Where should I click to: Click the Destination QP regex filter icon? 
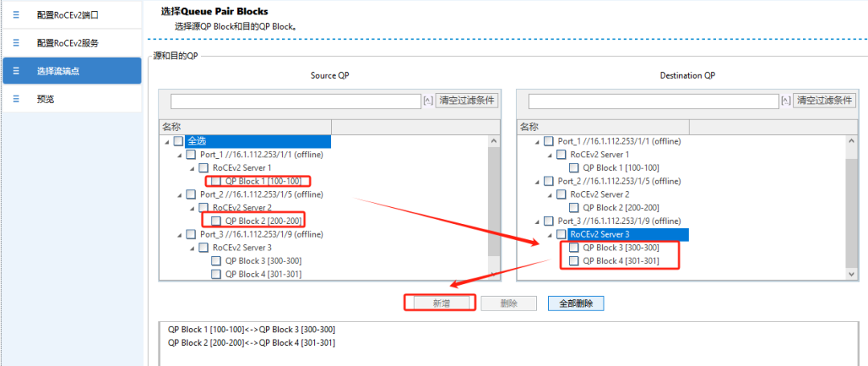pyautogui.click(x=785, y=100)
